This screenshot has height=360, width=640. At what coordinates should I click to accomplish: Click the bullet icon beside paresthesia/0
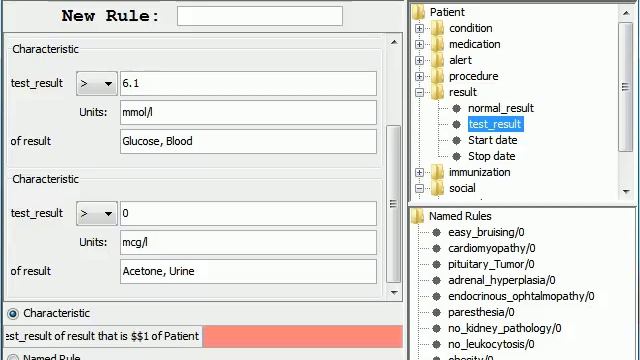click(x=437, y=312)
